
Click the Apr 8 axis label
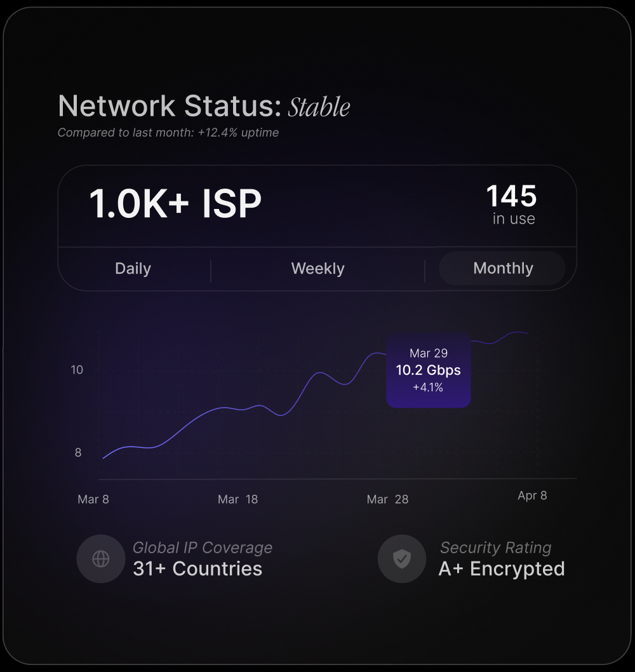(532, 495)
